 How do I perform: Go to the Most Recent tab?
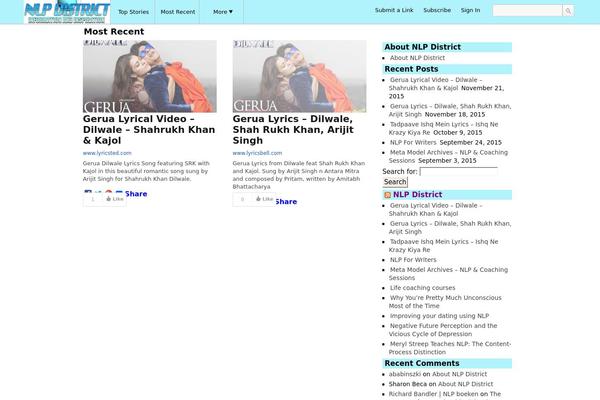(x=178, y=12)
